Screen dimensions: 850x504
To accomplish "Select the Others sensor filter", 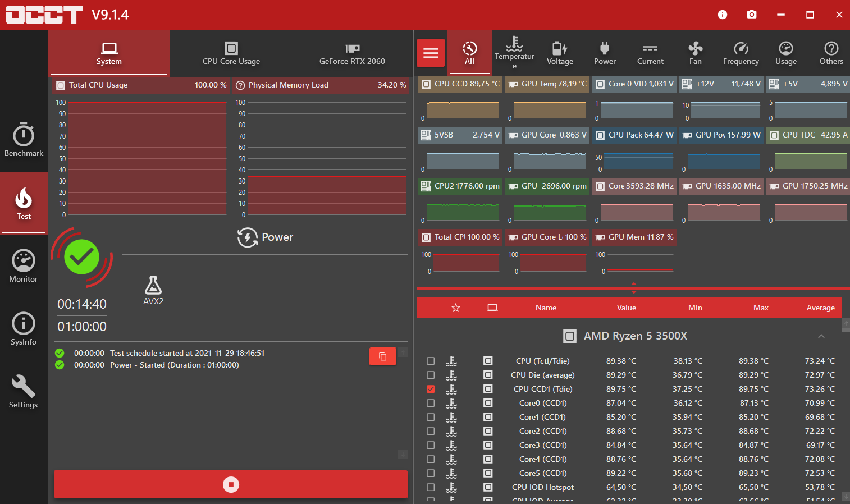I will tap(831, 53).
